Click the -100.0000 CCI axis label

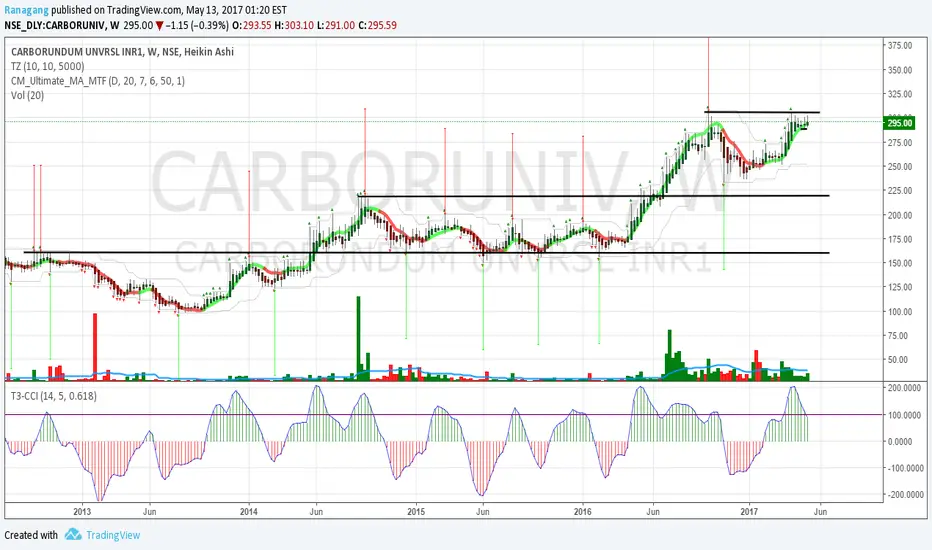[904, 468]
